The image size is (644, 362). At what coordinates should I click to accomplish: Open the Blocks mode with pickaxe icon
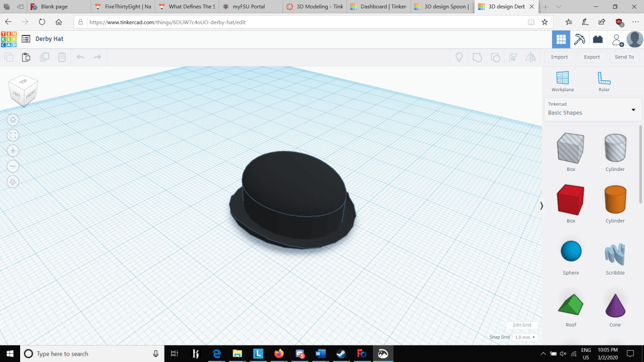tap(580, 39)
